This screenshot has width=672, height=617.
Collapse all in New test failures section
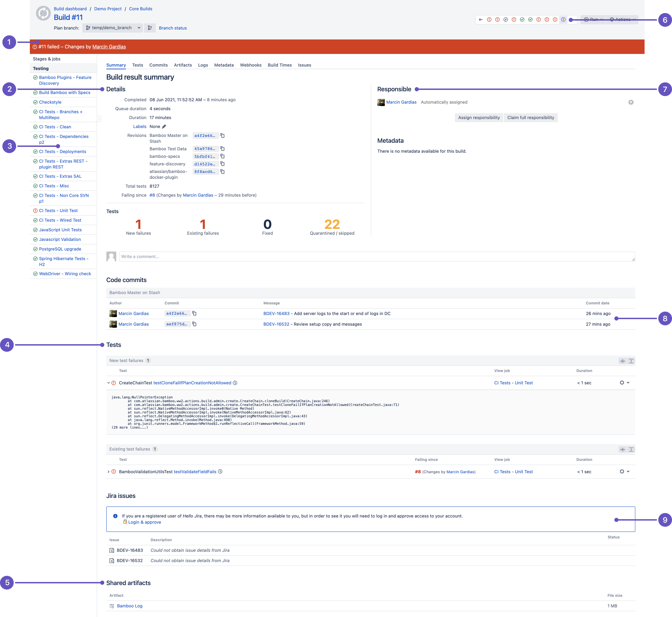[623, 361]
